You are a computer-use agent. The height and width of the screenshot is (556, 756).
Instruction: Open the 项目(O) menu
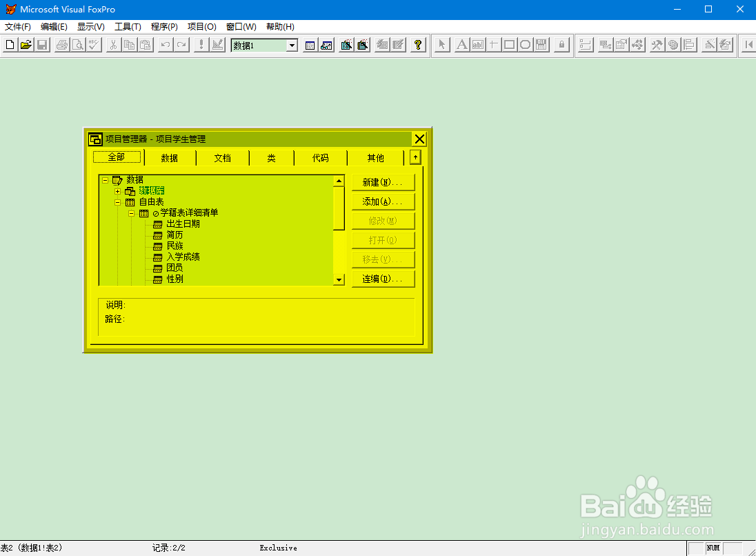coord(202,27)
